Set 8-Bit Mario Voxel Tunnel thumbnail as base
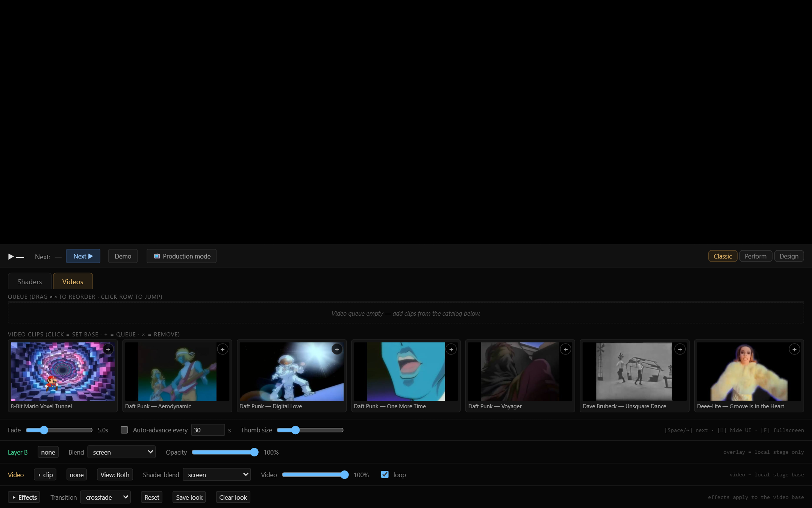This screenshot has height=508, width=812. coord(63,371)
